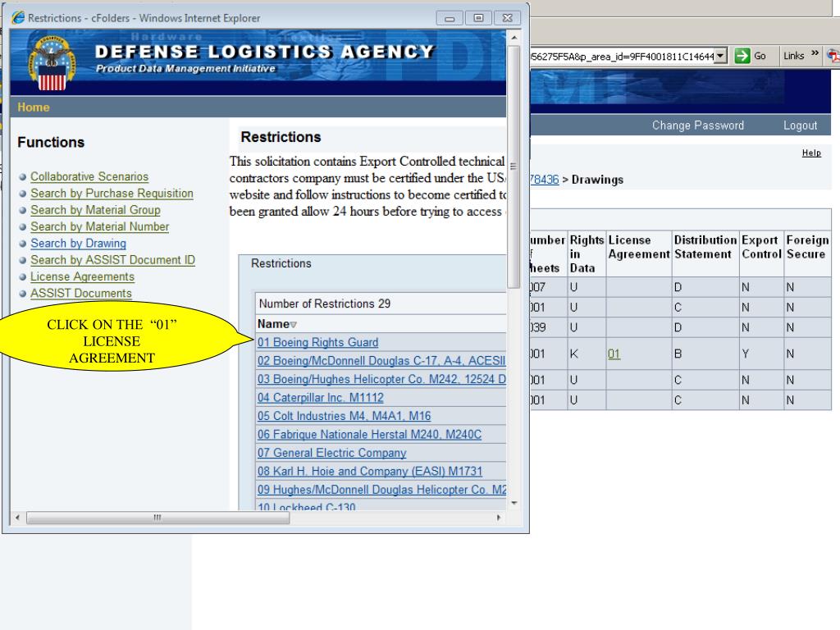Viewport: 840px width, 630px height.
Task: Open Search by Purchase Requisition
Action: coord(112,194)
